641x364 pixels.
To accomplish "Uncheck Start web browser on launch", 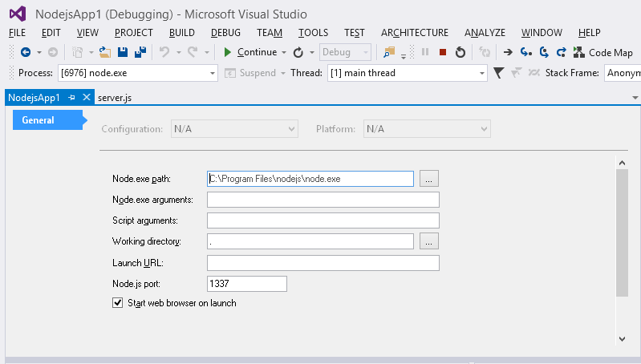I will click(119, 303).
